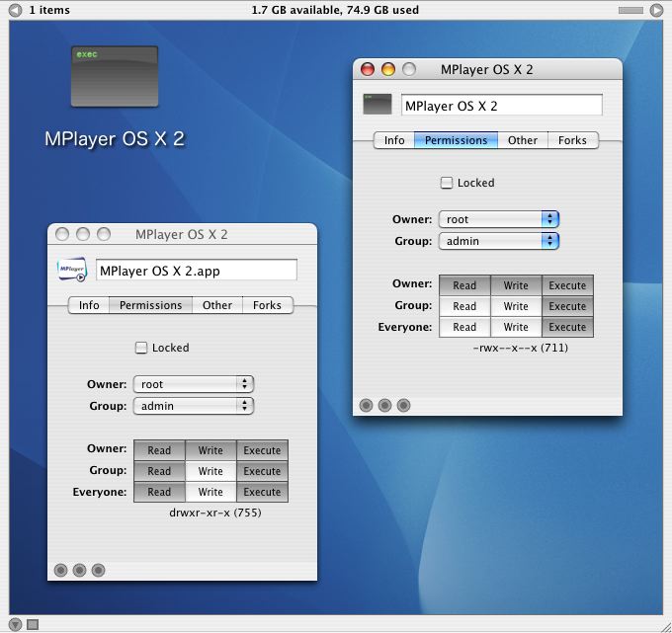Click the down-arrow icon in bottom-left corner
Viewport: 672px width, 633px height.
click(x=15, y=624)
